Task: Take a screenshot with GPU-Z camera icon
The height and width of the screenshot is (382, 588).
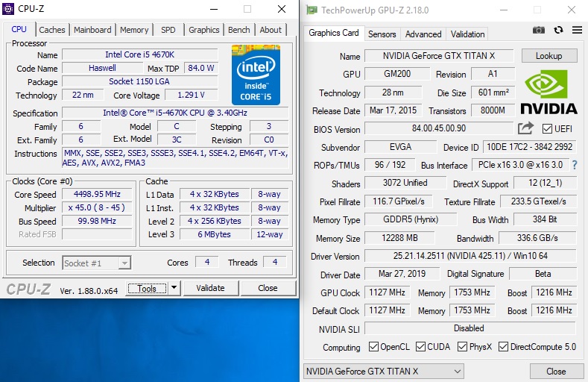Action: point(539,30)
